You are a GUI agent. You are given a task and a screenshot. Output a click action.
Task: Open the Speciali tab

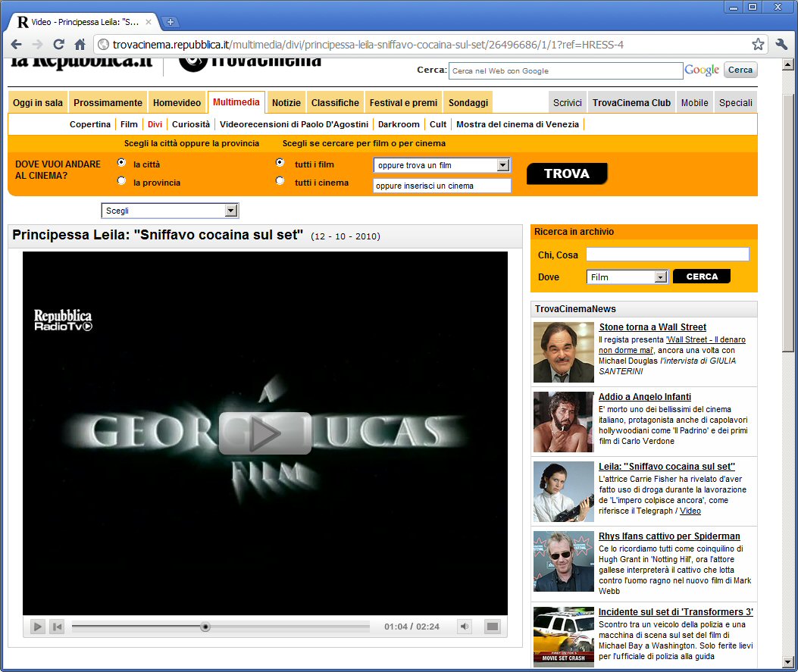point(735,103)
